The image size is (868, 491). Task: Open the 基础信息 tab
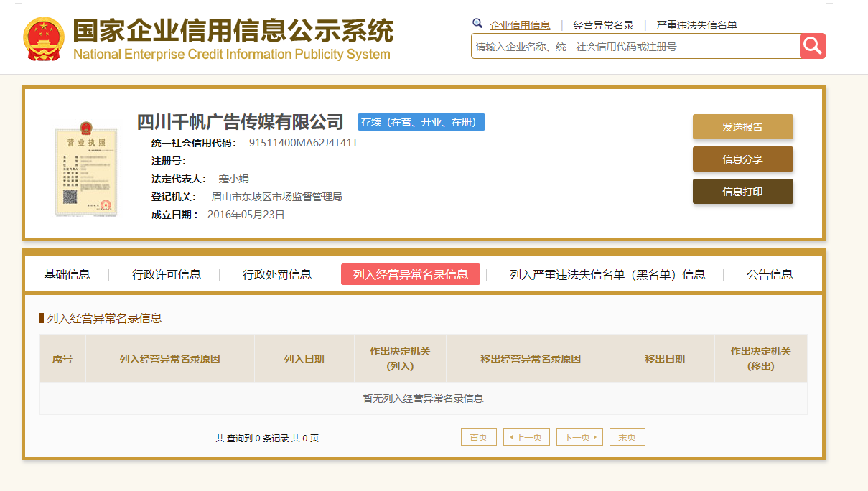pos(67,274)
